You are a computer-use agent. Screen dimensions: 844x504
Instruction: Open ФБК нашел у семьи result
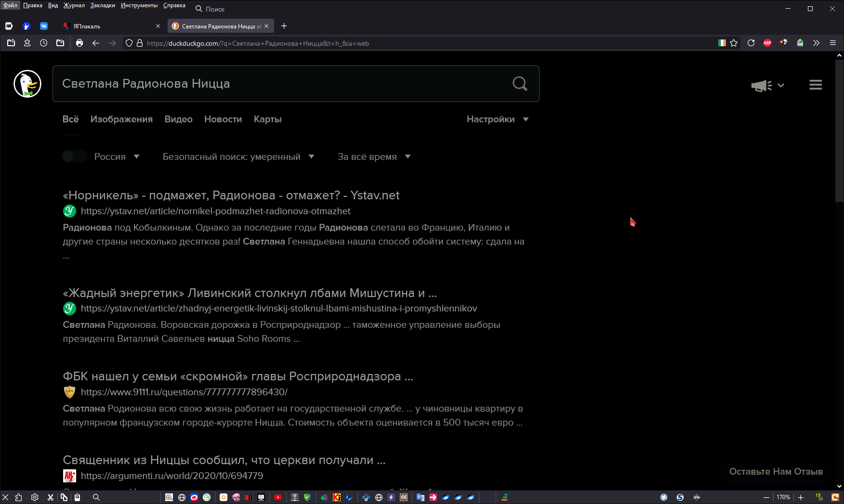pos(238,376)
